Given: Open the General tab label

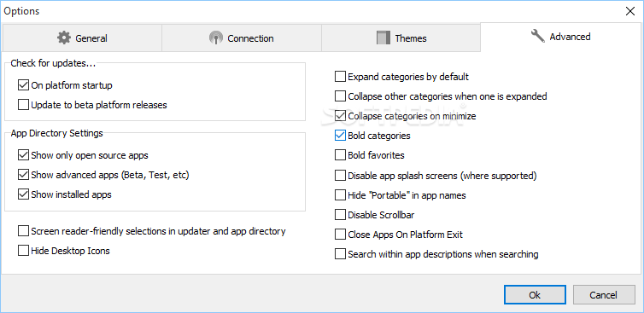Looking at the screenshot, I should pyautogui.click(x=91, y=38).
